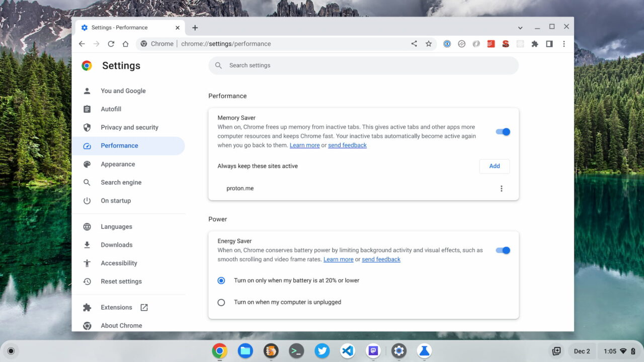Disable the Memory Saver toggle
Screen dimensions: 644x362
point(502,131)
